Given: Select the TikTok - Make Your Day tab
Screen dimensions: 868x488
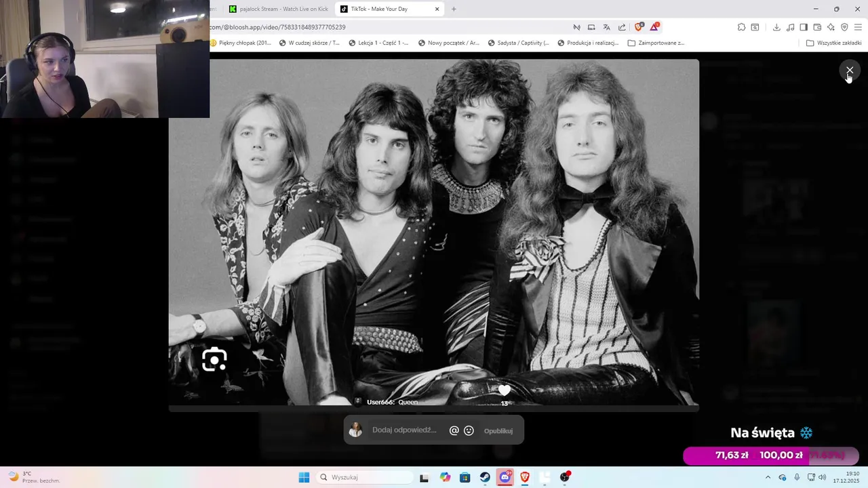Looking at the screenshot, I should (x=389, y=9).
